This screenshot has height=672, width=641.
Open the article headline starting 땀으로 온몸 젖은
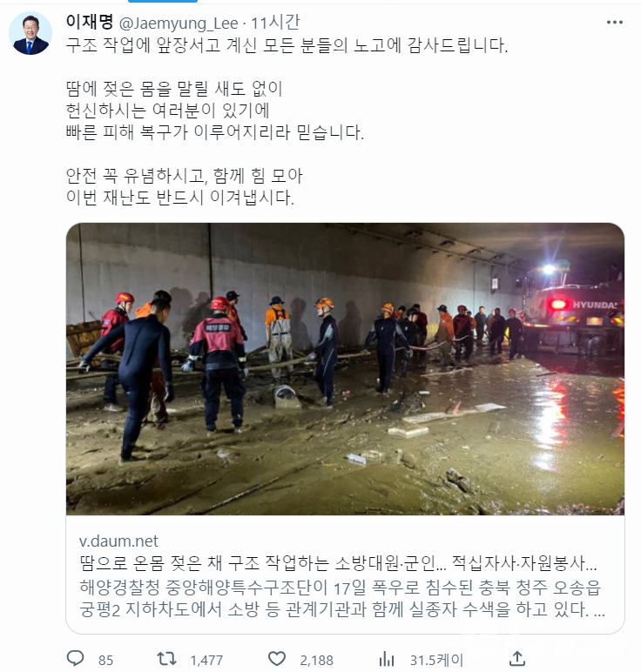pos(338,563)
